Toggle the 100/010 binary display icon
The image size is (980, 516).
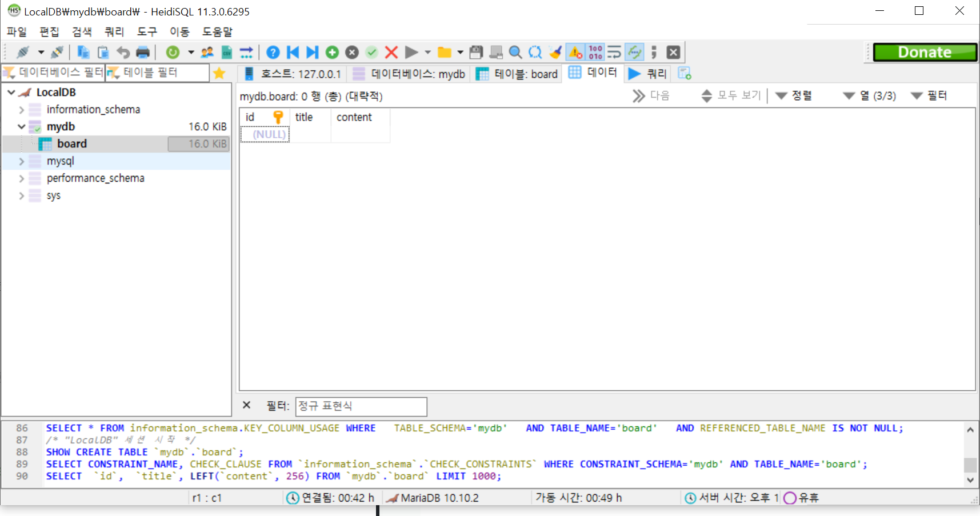click(x=595, y=53)
